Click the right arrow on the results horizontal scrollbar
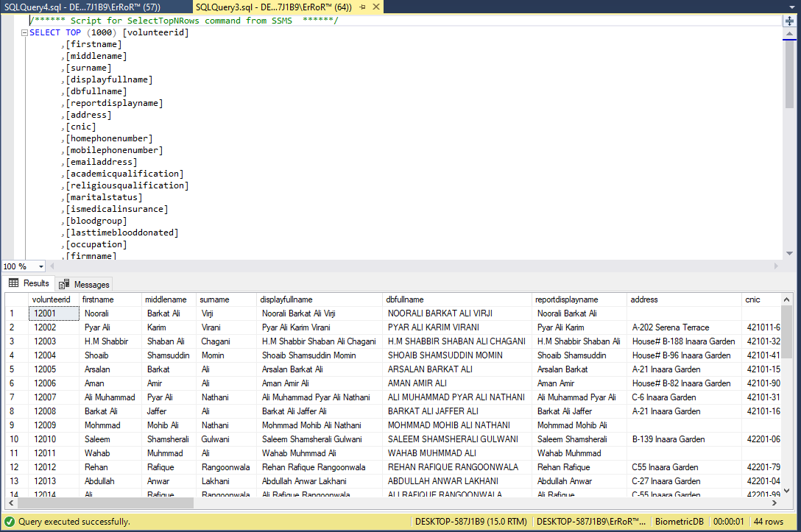Image resolution: width=801 pixels, height=532 pixels. tap(773, 503)
